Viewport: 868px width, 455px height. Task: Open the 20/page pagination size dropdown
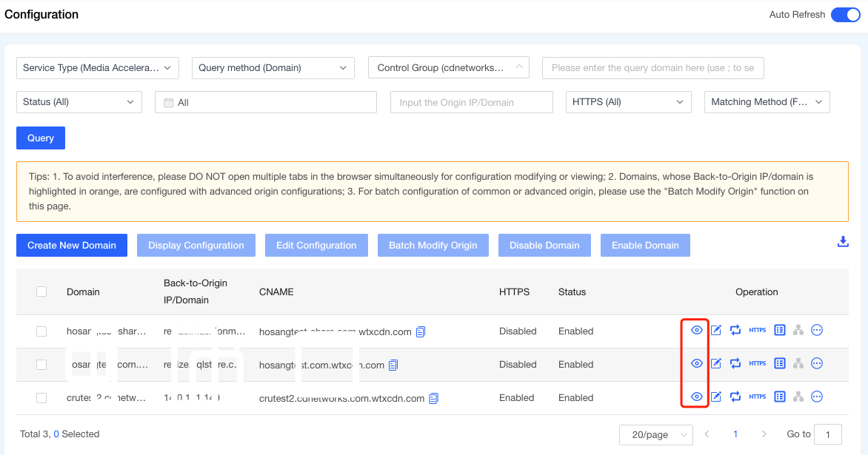[655, 435]
